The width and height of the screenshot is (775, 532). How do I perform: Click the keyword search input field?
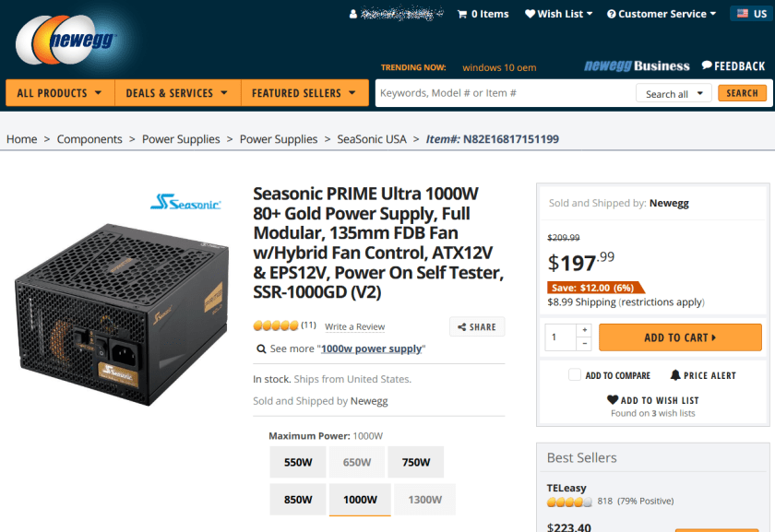click(503, 93)
